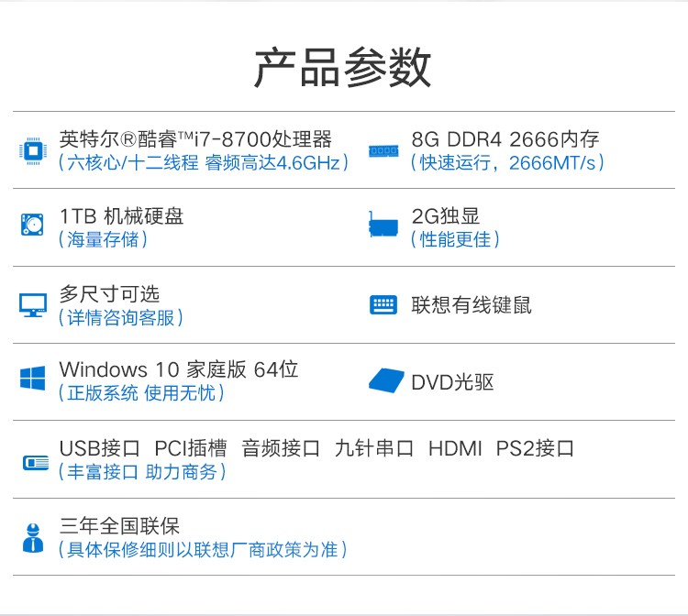Click the warranty service person icon
This screenshot has height=616, width=688.
pyautogui.click(x=33, y=538)
